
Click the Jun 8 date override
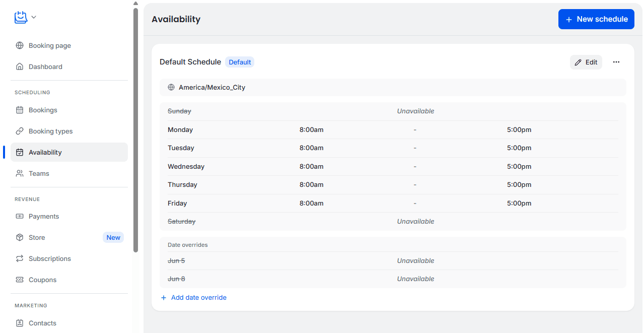click(x=176, y=279)
